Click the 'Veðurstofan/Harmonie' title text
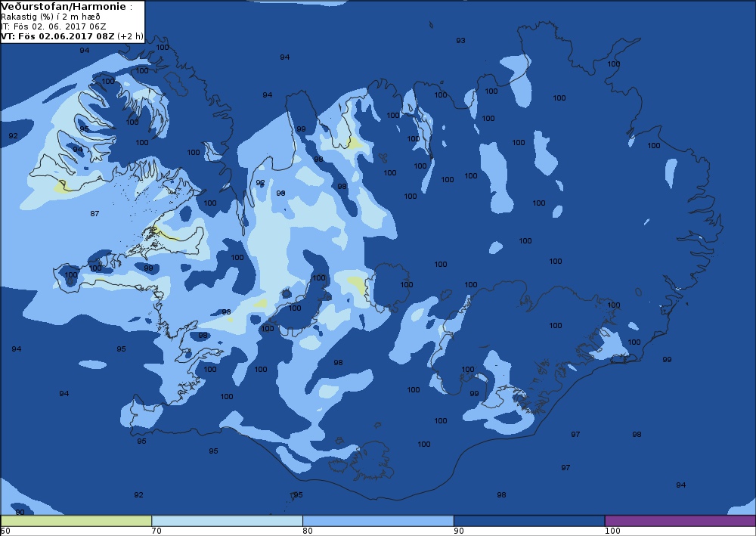The height and width of the screenshot is (536, 756). pyautogui.click(x=64, y=6)
